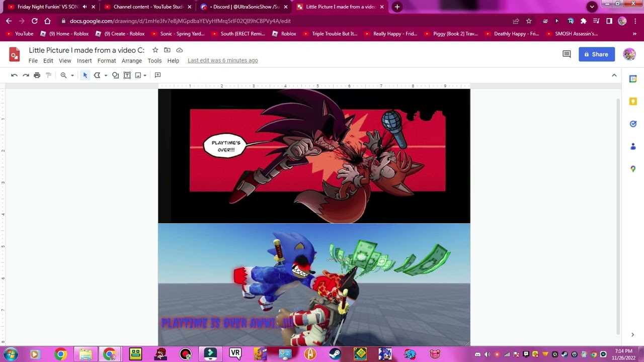Redo the last action

[26, 75]
